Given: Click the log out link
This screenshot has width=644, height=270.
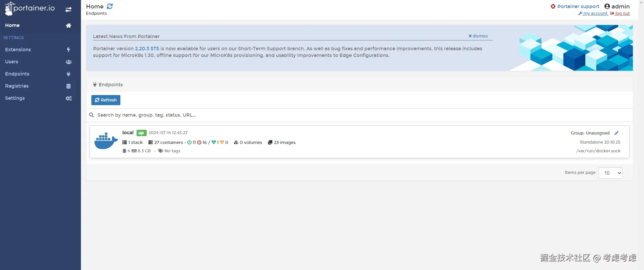Looking at the screenshot, I should click(x=620, y=13).
